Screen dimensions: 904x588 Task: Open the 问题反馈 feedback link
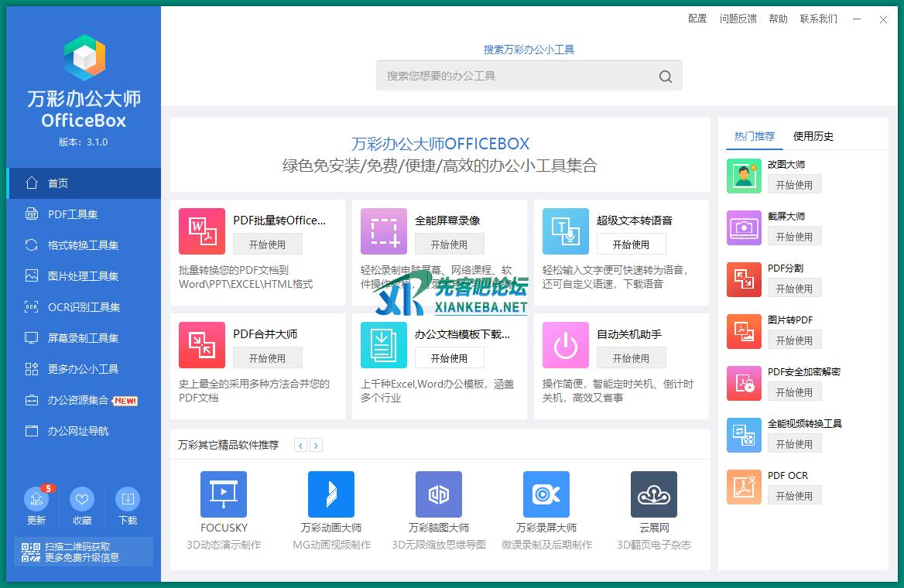[x=738, y=19]
